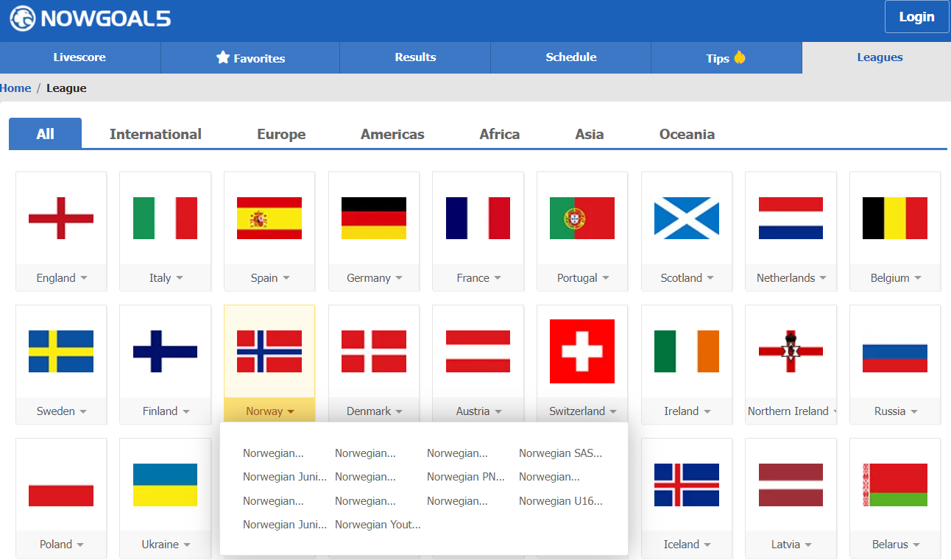Click the Favorites star icon
The image size is (951, 560).
[223, 57]
